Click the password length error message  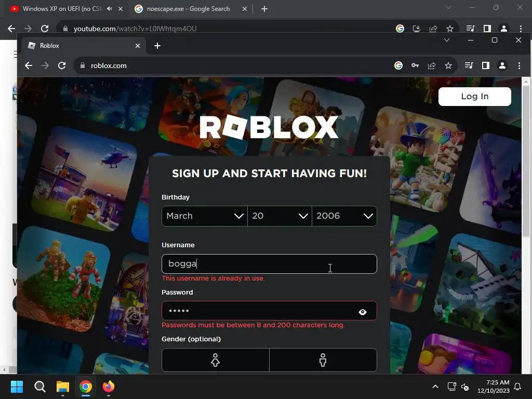253,325
